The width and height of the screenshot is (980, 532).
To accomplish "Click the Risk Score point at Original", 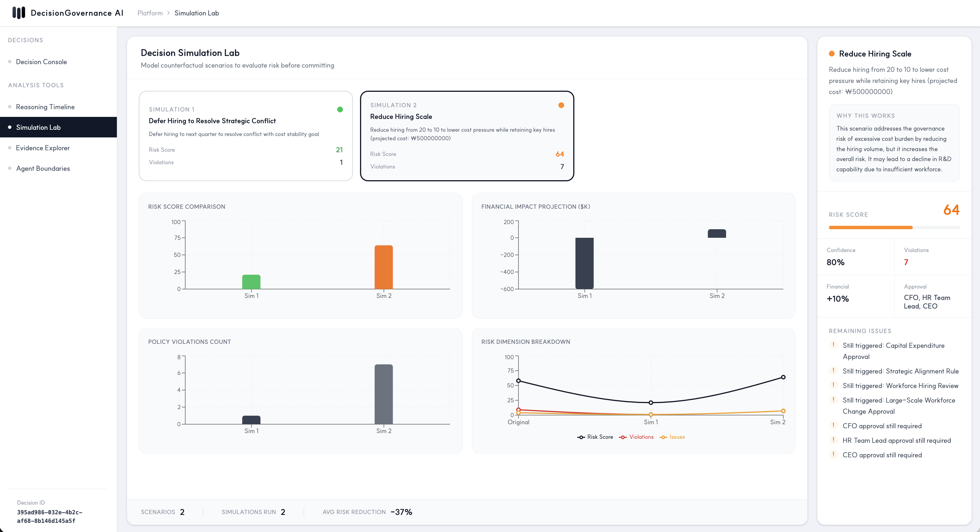I will point(518,381).
